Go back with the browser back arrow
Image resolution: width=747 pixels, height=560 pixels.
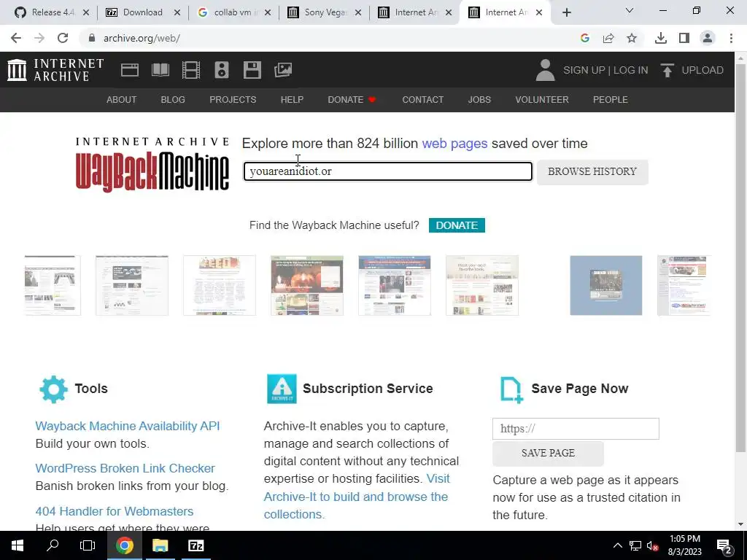point(16,38)
